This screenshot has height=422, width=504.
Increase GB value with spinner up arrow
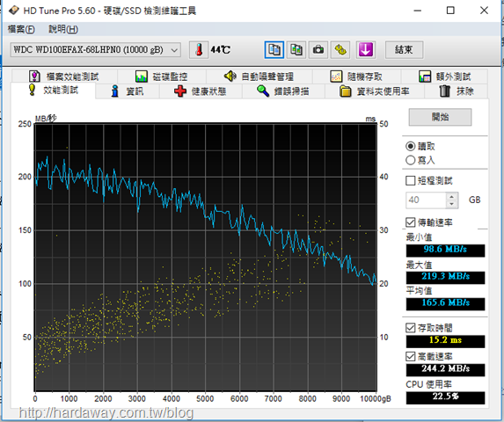[452, 197]
